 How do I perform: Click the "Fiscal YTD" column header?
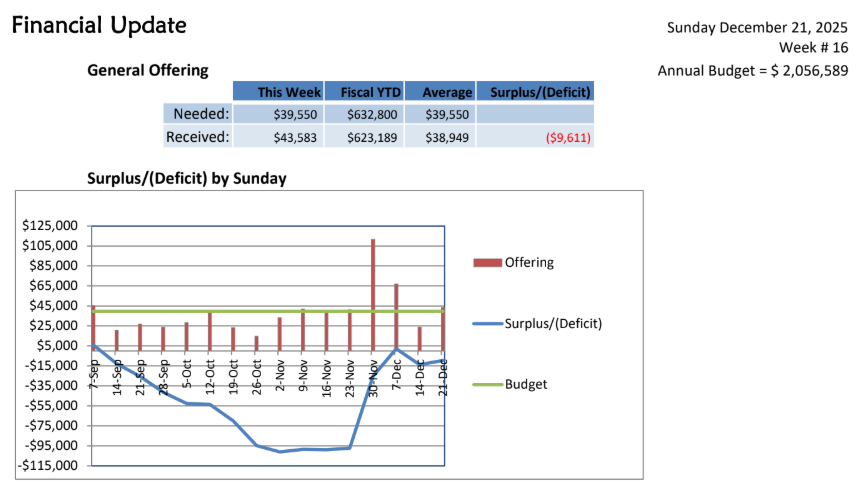(364, 92)
